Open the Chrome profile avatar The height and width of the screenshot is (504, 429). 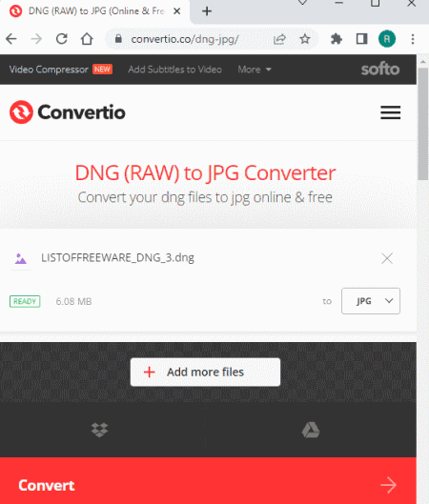point(387,39)
